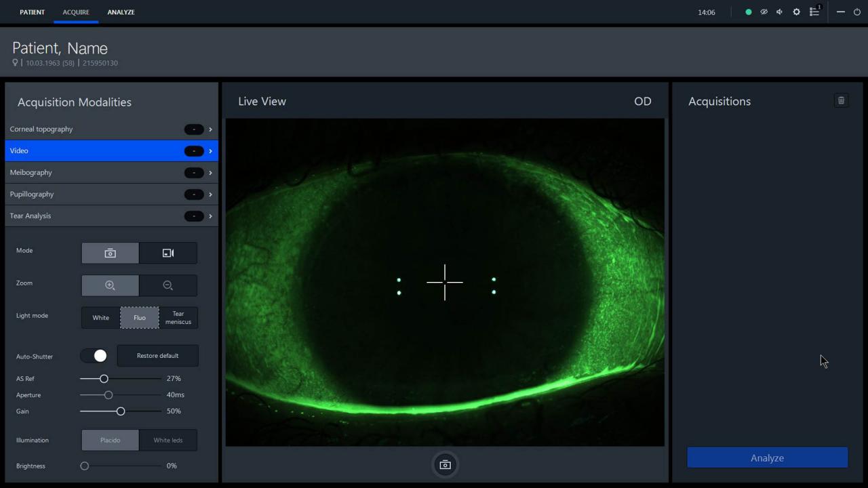The height and width of the screenshot is (488, 868).
Task: Delete acquisitions using trash icon
Action: [841, 101]
